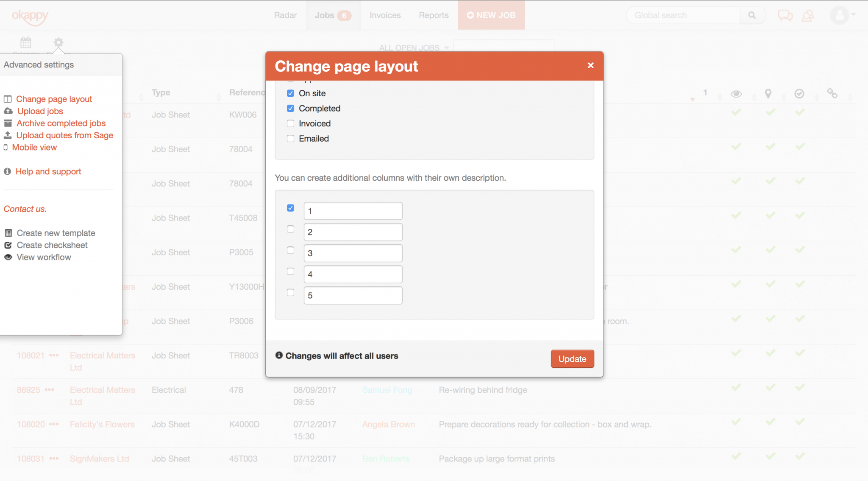Expand the ALL OPEN JOBS dropdown
This screenshot has width=868, height=481.
[414, 48]
